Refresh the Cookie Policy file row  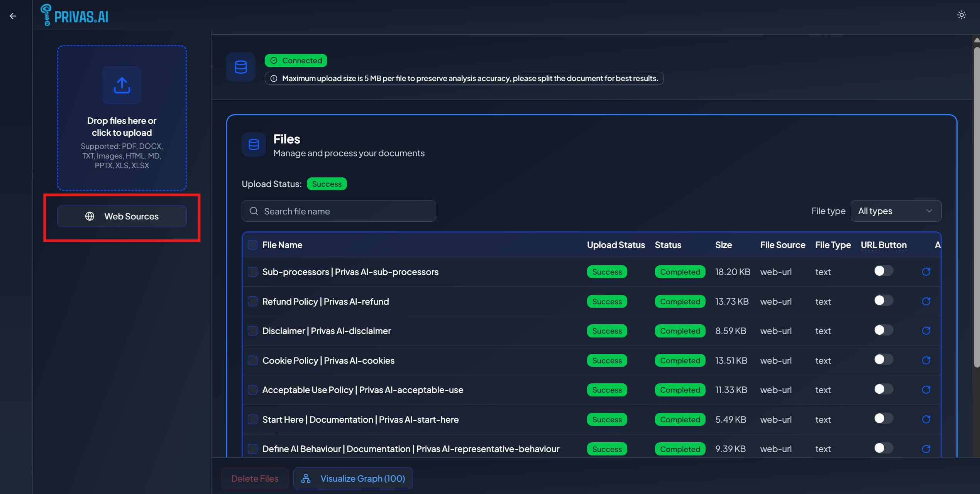(926, 360)
